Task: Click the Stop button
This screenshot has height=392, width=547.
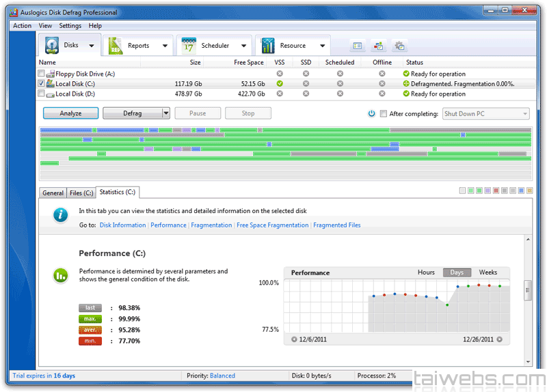Action: tap(248, 113)
